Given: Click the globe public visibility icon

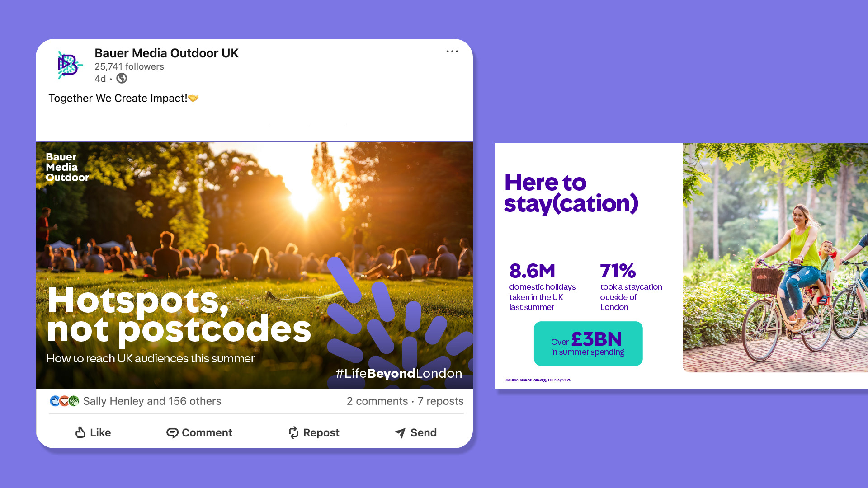Looking at the screenshot, I should (x=122, y=79).
